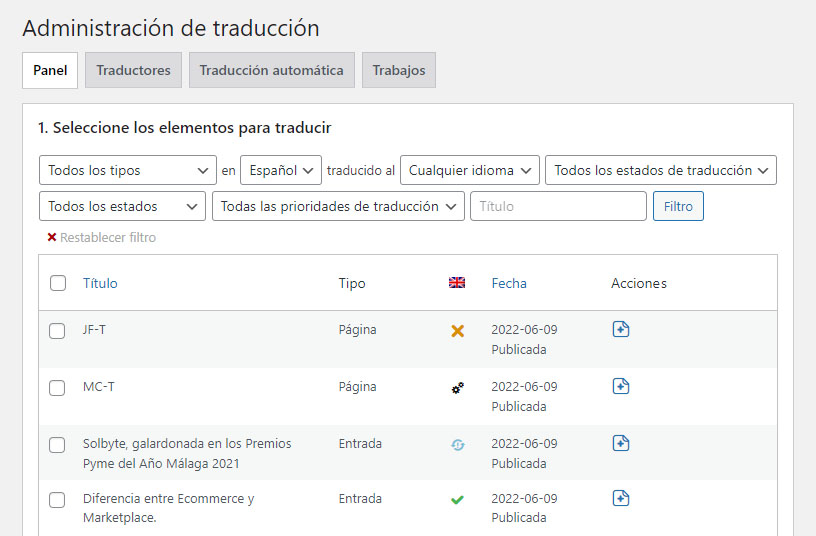Click Solbyte, galardonada en los Premios title
This screenshot has width=816, height=536.
point(187,453)
